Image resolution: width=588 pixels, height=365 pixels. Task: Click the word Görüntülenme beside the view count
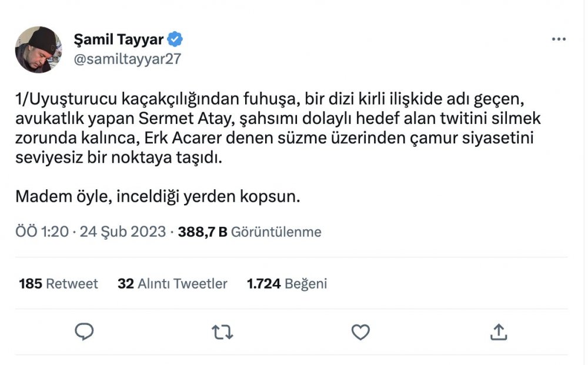coord(276,232)
